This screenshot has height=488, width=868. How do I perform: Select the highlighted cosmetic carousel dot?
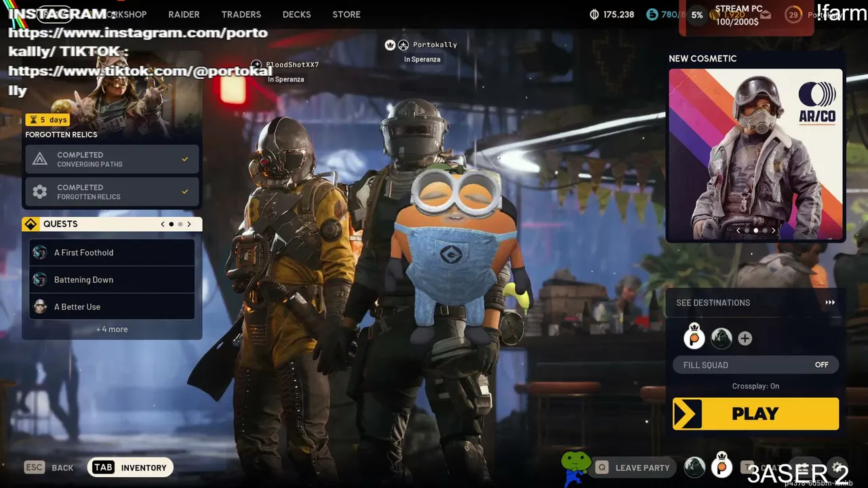pyautogui.click(x=755, y=230)
